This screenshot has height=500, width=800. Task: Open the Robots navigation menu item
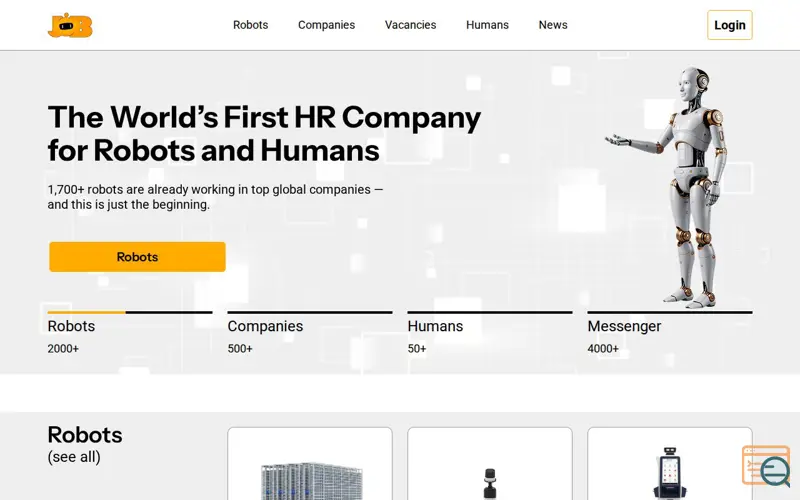[x=251, y=25]
